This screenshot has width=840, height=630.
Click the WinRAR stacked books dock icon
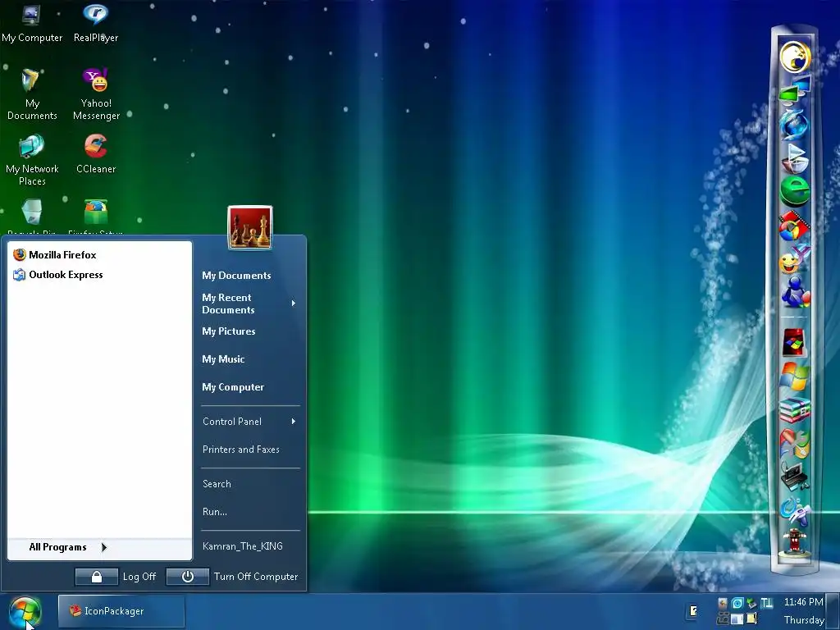795,410
